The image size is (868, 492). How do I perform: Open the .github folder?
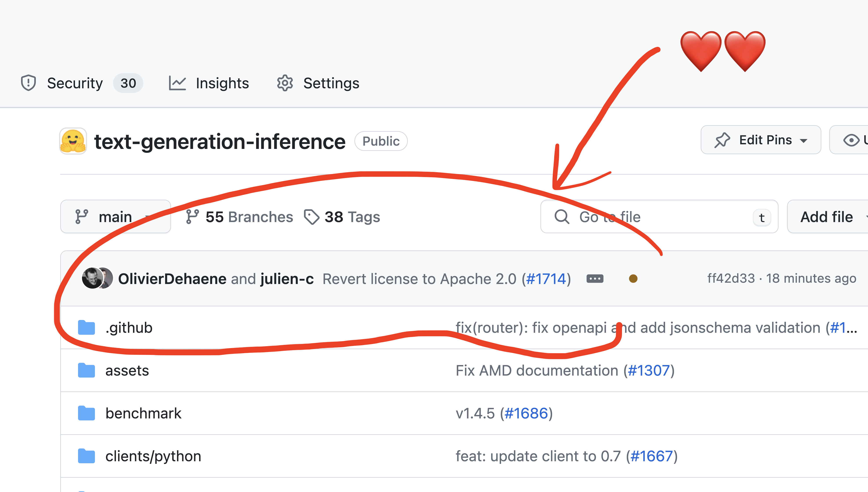click(x=129, y=328)
